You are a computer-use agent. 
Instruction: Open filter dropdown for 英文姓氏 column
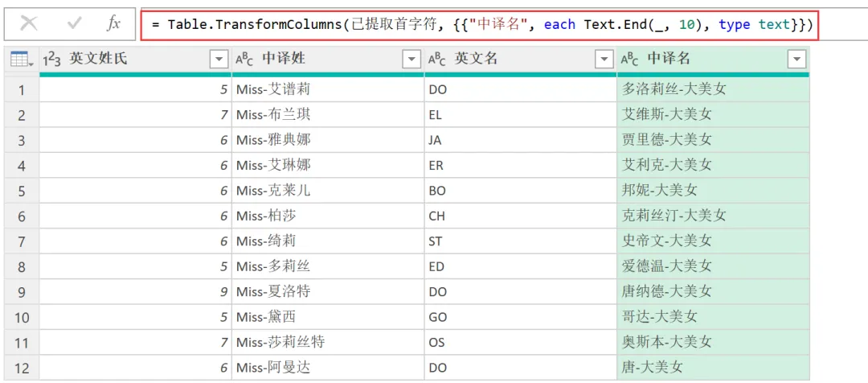[x=219, y=60]
